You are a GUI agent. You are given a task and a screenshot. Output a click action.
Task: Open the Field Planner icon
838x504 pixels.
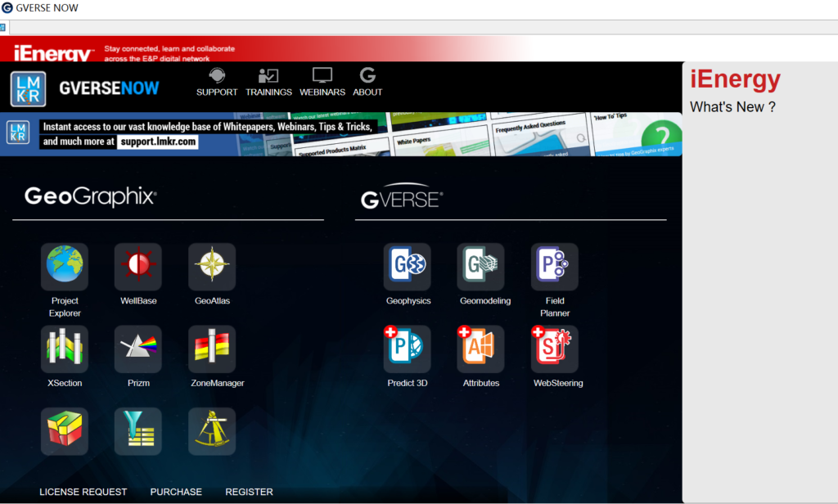pos(554,266)
